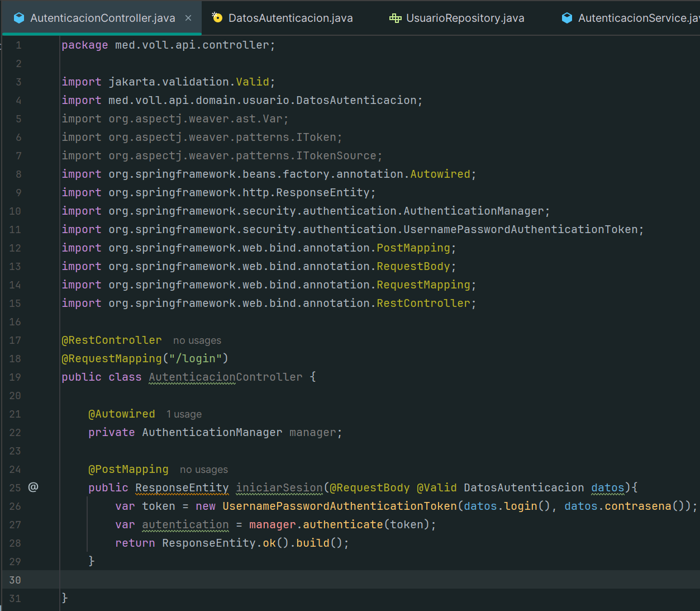This screenshot has height=611, width=700.
Task: Click ResponseEntity.ok() on the return line
Action: 226,543
